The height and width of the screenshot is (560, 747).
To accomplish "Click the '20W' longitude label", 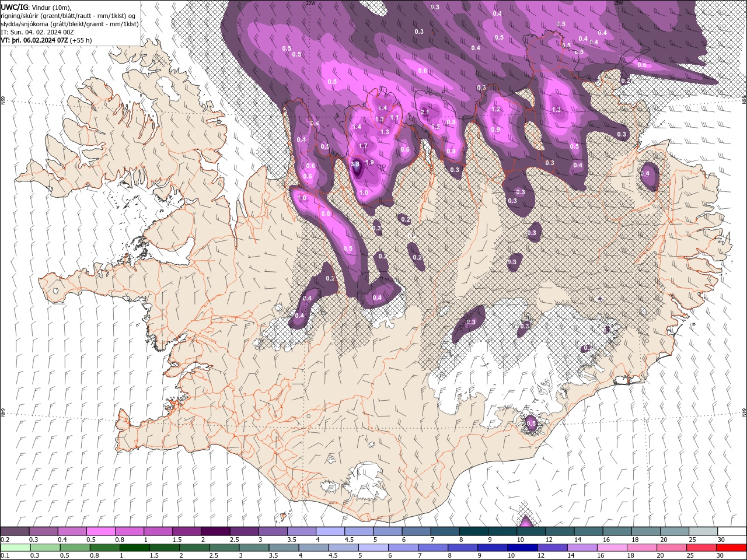I will tap(311, 3).
